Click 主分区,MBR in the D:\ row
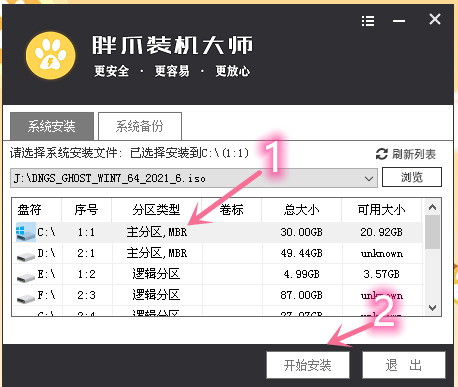The image size is (458, 387). click(x=157, y=253)
